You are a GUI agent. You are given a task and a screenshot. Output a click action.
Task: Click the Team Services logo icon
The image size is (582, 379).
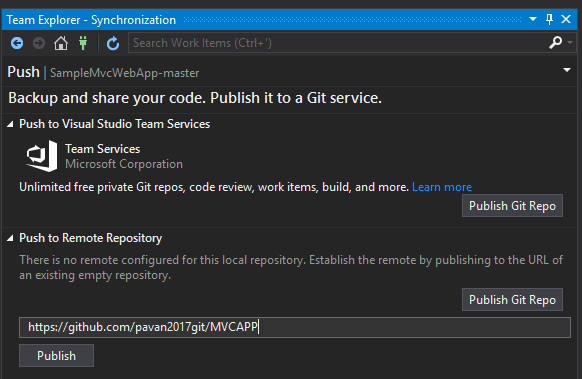[x=42, y=156]
